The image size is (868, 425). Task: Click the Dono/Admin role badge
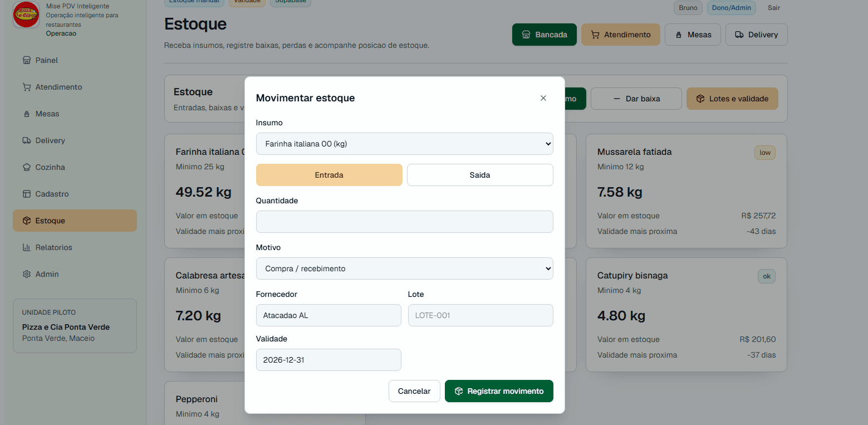tap(732, 8)
